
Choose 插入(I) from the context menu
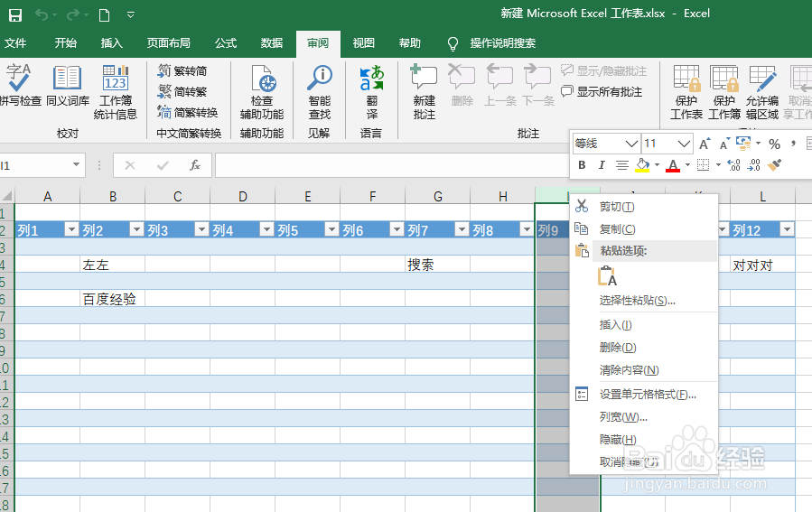[x=644, y=325]
